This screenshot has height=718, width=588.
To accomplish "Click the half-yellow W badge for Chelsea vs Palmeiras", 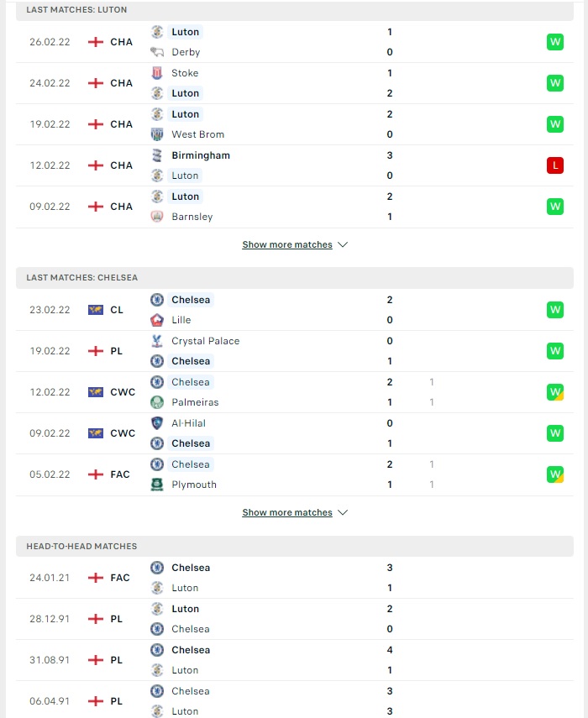I will point(555,392).
